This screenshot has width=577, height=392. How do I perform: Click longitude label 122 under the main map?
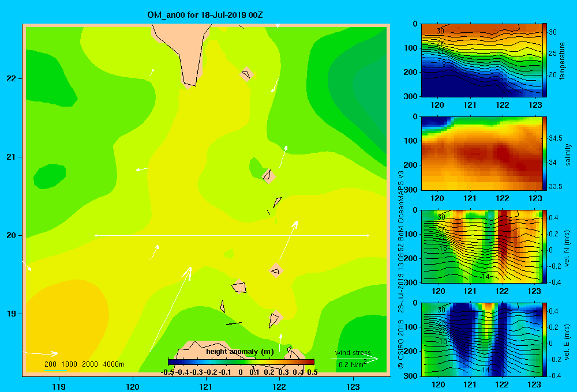[280, 386]
